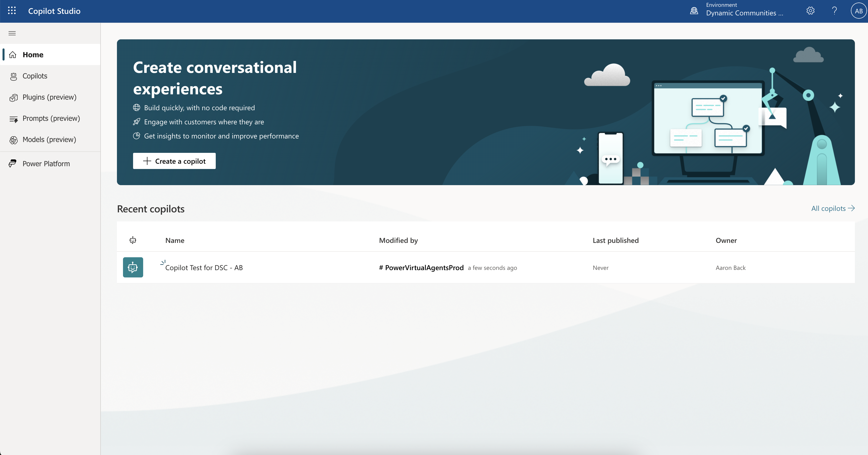Click the All copilots arrow icon

tap(851, 208)
